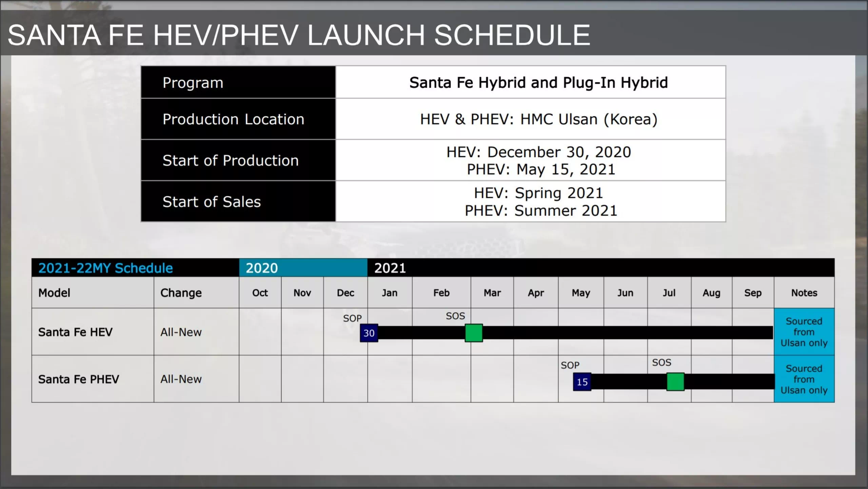
Task: Click the blue "30" SOP marker
Action: tap(369, 333)
